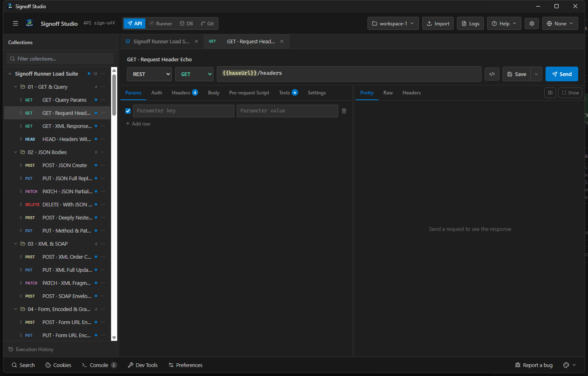The height and width of the screenshot is (376, 588).
Task: Collapse Signoff Runner Load Suite collection
Action: 10,74
